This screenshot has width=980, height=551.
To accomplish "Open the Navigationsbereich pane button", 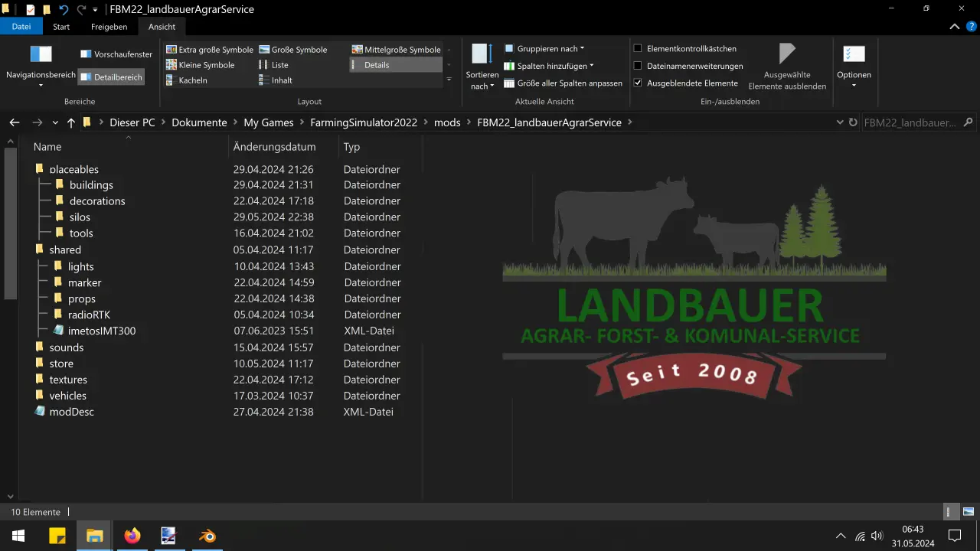I will tap(41, 64).
